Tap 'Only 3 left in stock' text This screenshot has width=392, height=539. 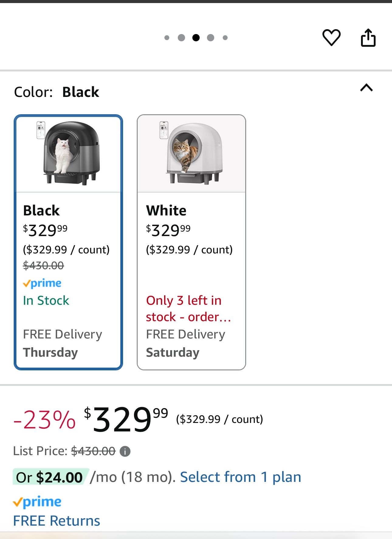[x=188, y=308]
